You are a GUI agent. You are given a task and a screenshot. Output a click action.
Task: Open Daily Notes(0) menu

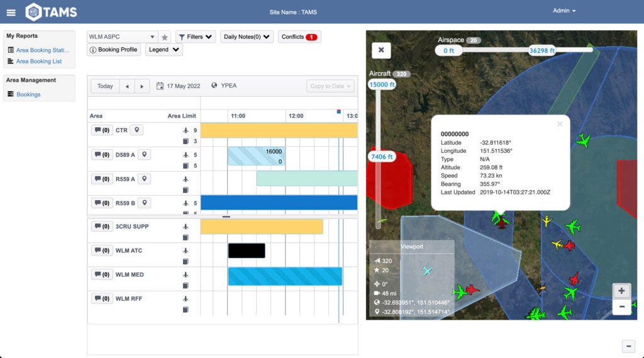pyautogui.click(x=247, y=37)
